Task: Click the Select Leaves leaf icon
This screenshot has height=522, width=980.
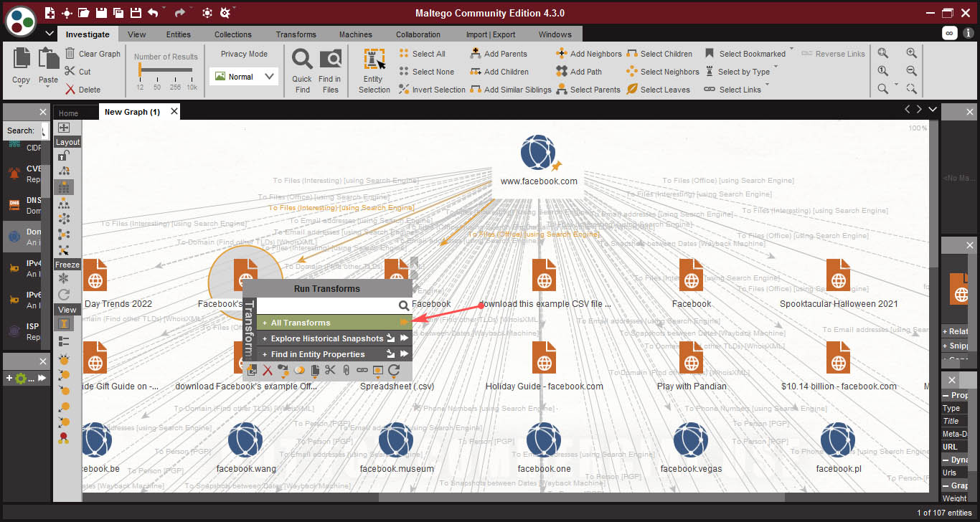Action: click(x=632, y=90)
